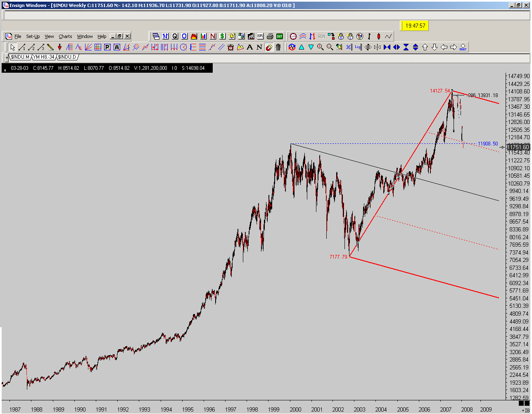This screenshot has height=414, width=532.
Task: Click the printer icon
Action: (270, 36)
